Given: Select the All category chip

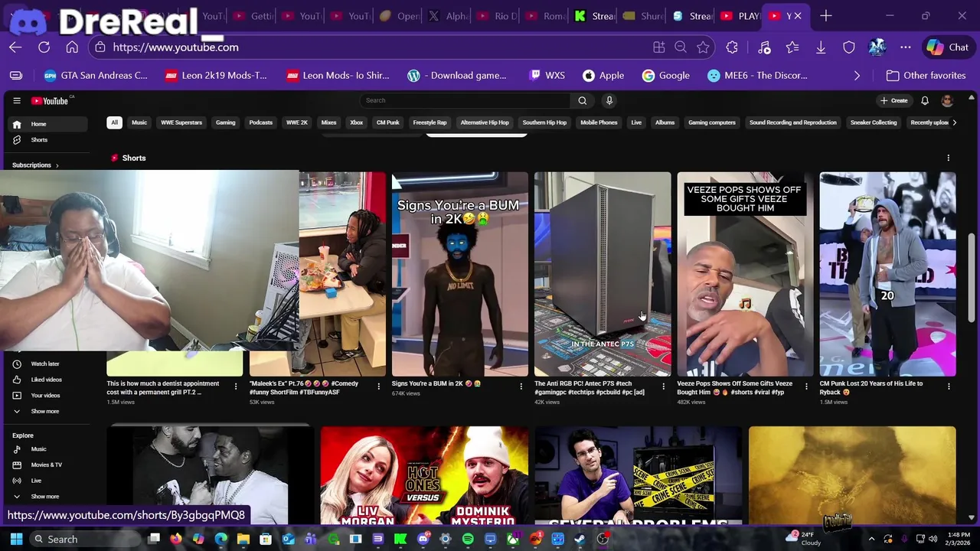Looking at the screenshot, I should 114,122.
